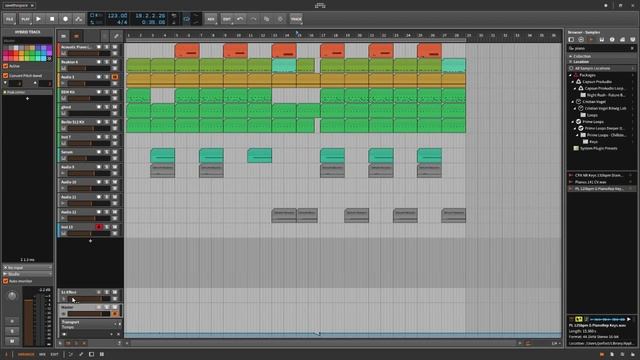Collapse the Packages tree node

point(571,75)
